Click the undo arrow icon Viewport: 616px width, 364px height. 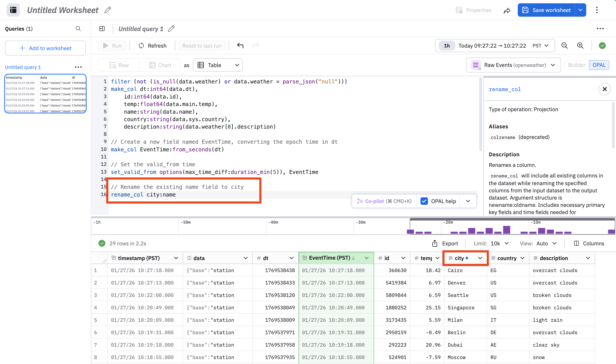click(240, 46)
